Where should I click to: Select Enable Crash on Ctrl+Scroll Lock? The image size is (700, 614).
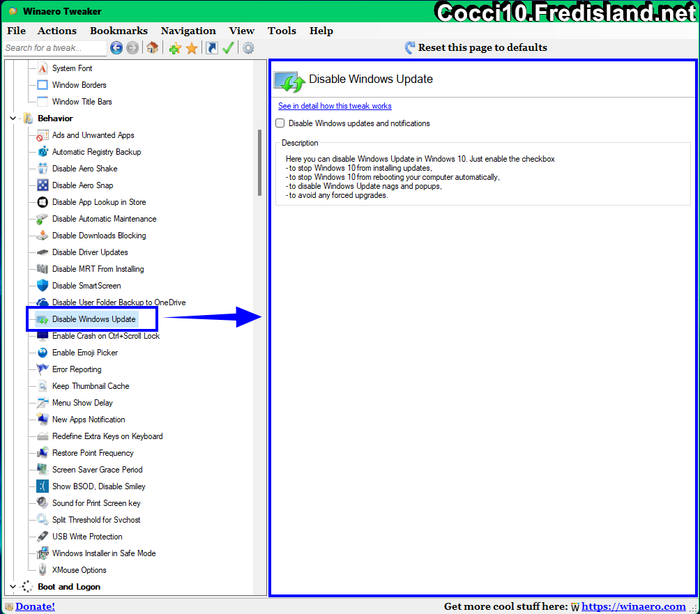[106, 336]
